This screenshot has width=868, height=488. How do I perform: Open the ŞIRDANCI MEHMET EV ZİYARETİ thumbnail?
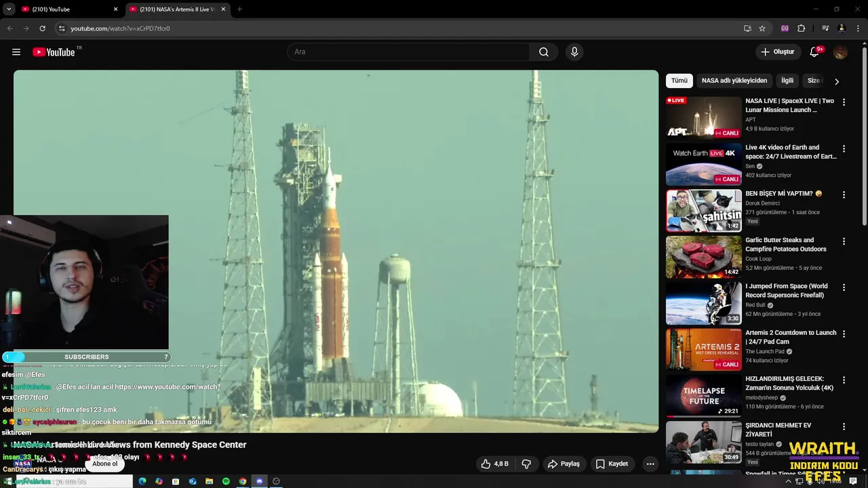pyautogui.click(x=704, y=442)
